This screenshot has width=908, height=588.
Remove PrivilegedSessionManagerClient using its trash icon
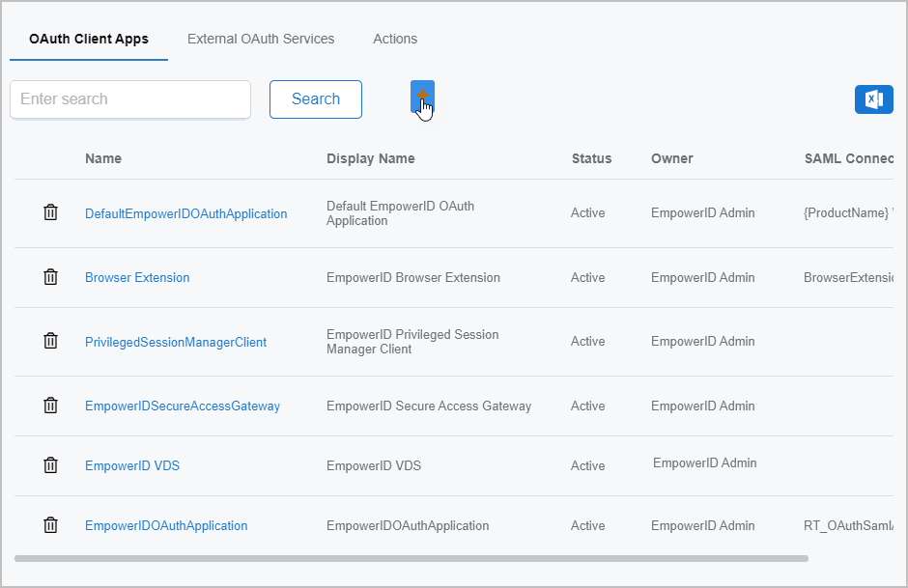[50, 341]
